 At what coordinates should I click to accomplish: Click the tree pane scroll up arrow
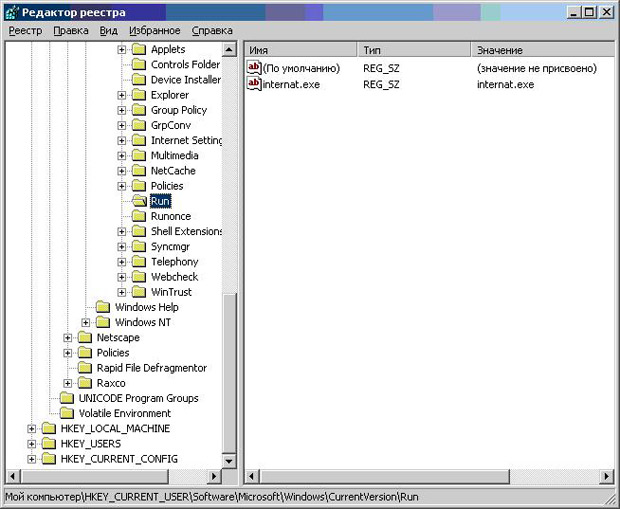(x=229, y=50)
